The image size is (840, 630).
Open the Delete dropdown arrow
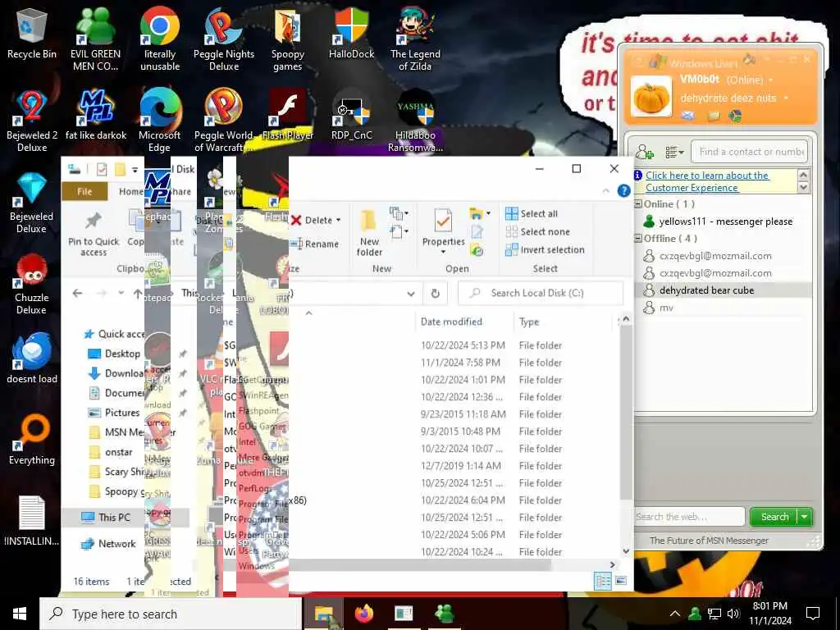[338, 221]
